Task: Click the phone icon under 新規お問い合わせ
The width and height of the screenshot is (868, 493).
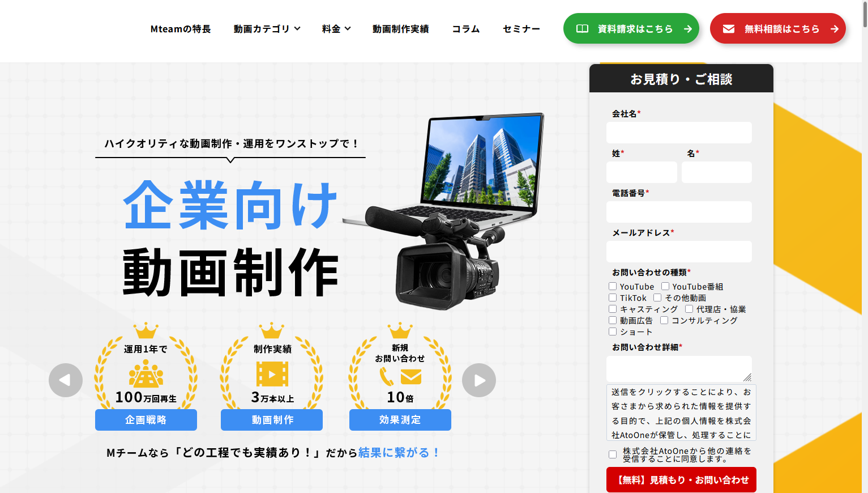Action: tap(387, 377)
